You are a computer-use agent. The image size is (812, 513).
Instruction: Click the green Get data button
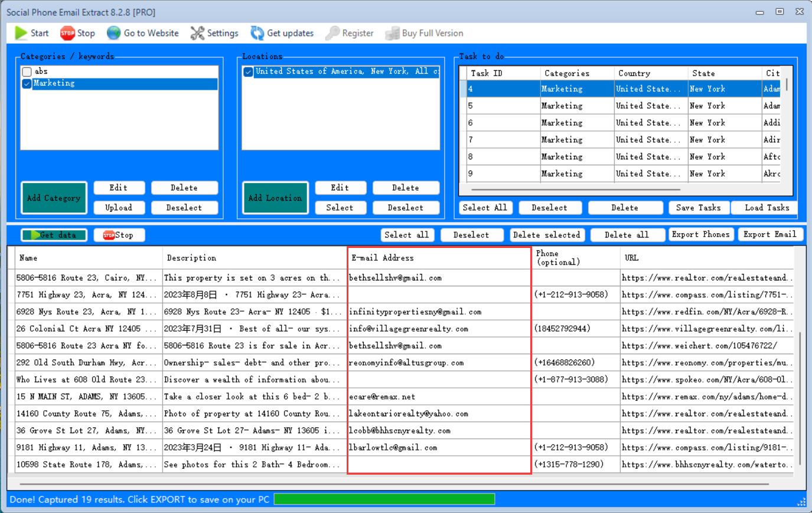click(54, 235)
